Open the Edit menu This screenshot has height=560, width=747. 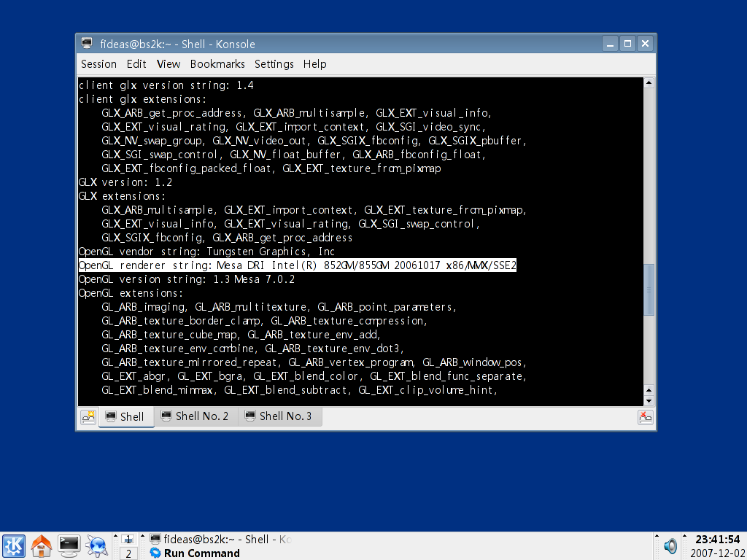[136, 64]
